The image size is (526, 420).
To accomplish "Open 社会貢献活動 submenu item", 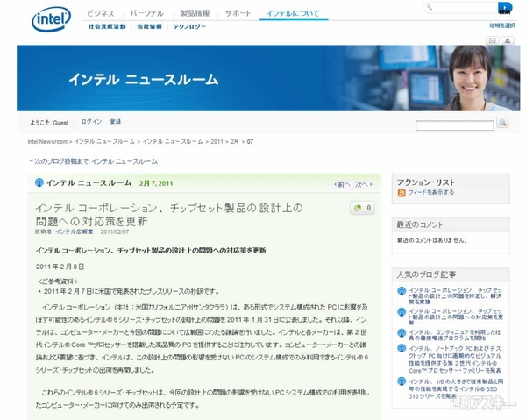I will pyautogui.click(x=107, y=26).
